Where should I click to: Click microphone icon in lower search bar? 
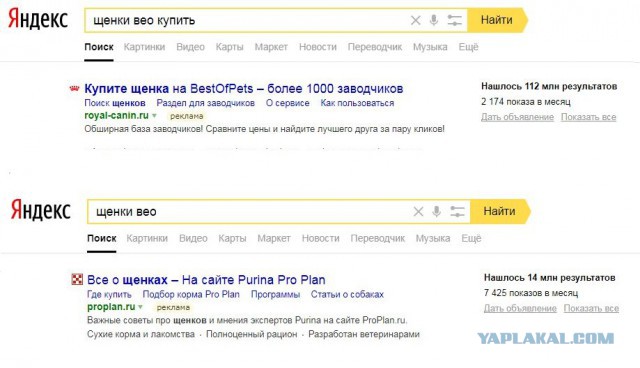point(437,211)
